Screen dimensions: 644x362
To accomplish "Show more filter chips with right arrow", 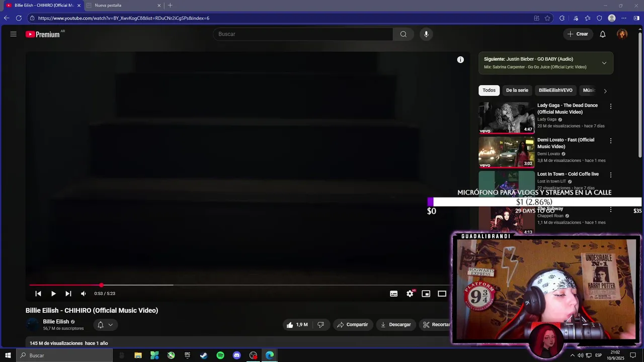I will [605, 91].
